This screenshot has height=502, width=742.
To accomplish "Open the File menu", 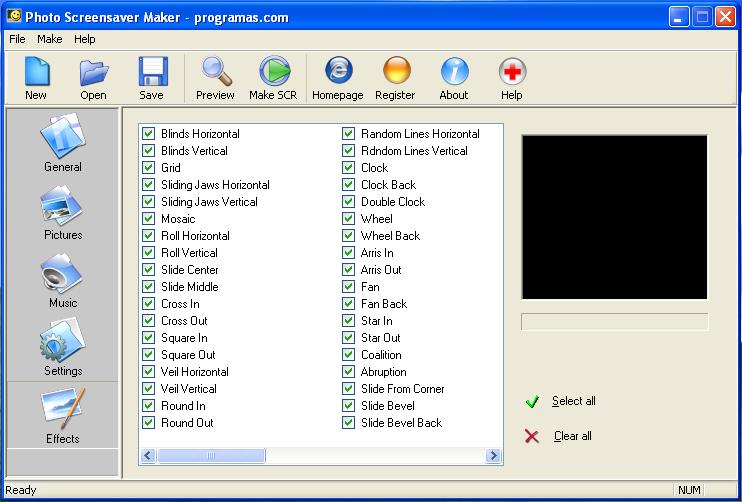I will (17, 39).
